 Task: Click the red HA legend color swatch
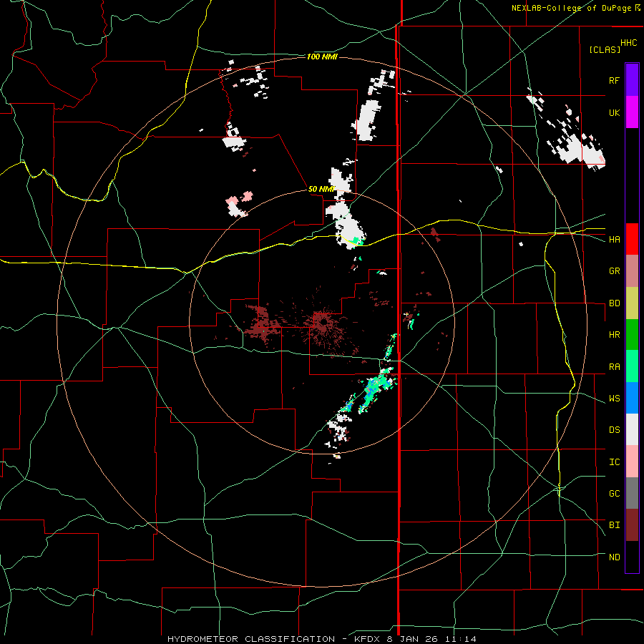tap(632, 239)
